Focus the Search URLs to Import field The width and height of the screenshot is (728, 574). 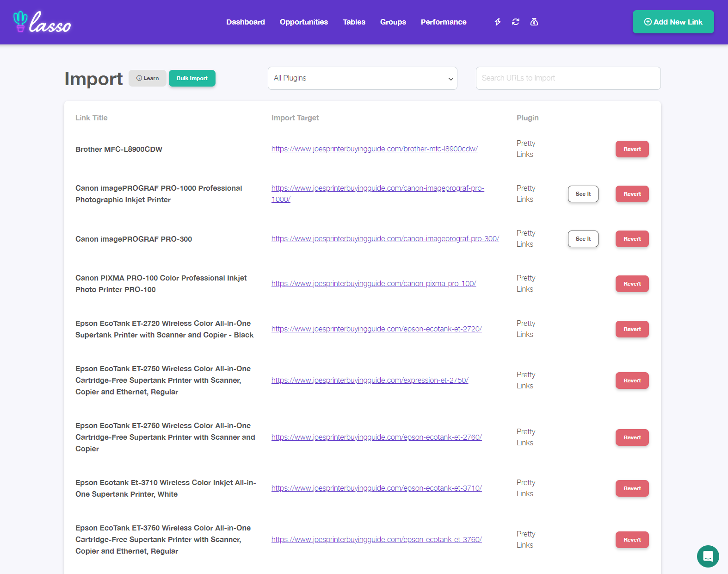point(568,78)
